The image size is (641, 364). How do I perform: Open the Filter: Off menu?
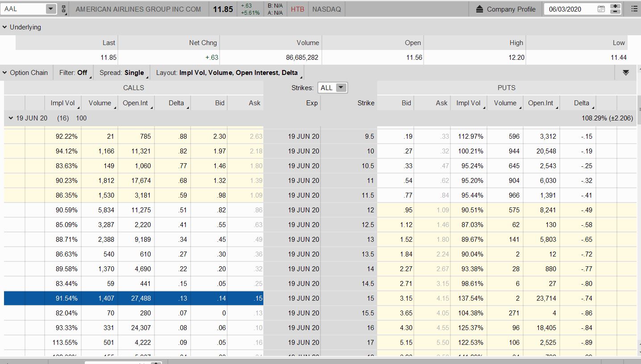click(x=74, y=73)
